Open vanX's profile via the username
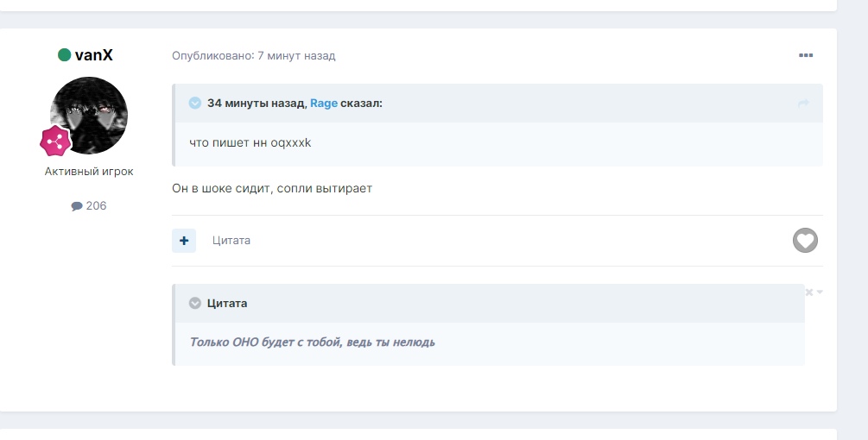 coord(93,55)
